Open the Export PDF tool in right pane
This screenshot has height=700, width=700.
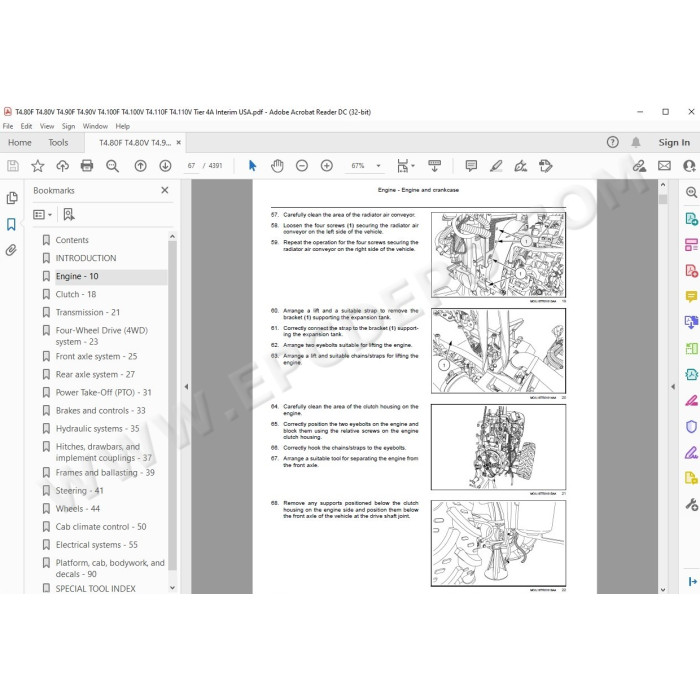(x=691, y=219)
